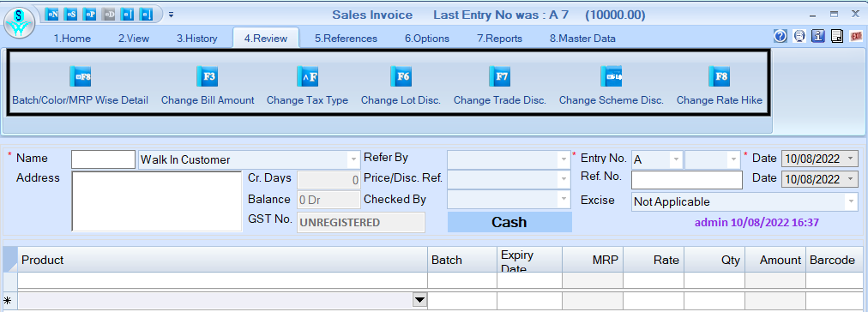Click the greyed D quick access icon
The image size is (868, 312).
[x=109, y=15]
